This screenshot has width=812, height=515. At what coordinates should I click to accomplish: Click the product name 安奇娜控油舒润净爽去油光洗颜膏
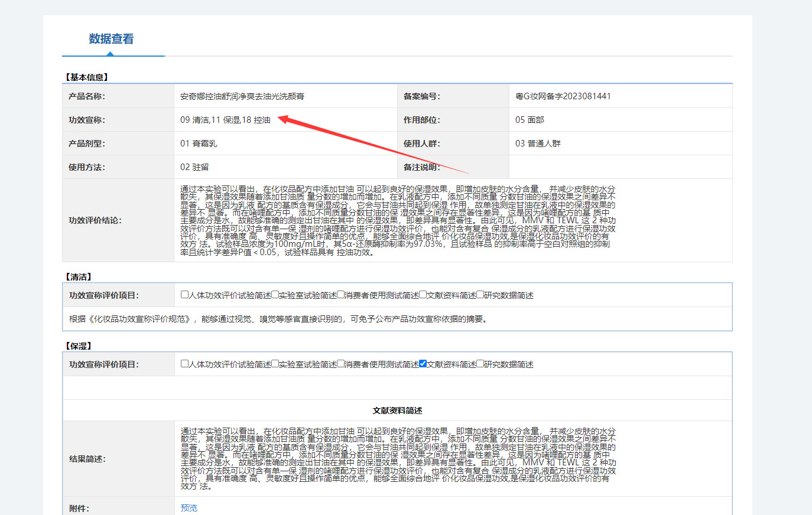tap(242, 96)
